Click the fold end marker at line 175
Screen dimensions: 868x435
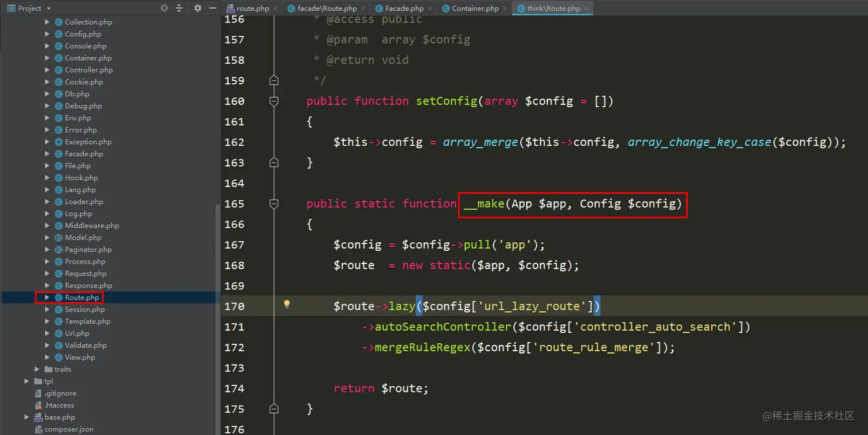pos(274,409)
